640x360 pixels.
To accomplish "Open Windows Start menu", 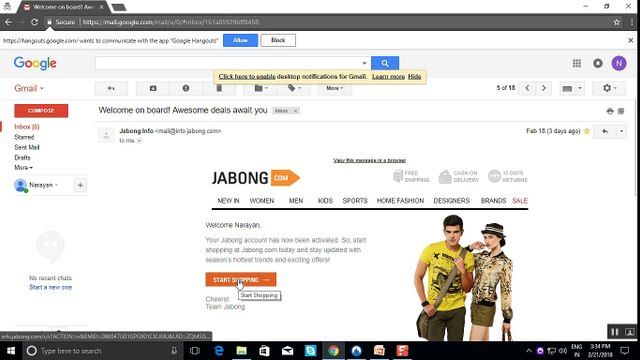I will point(11,351).
